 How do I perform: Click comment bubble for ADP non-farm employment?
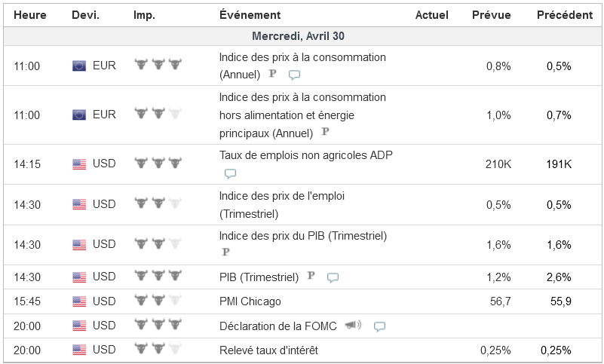point(230,173)
